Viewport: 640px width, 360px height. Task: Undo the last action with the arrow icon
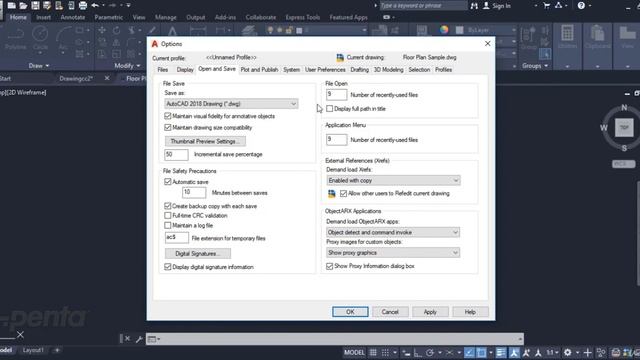(95, 5)
